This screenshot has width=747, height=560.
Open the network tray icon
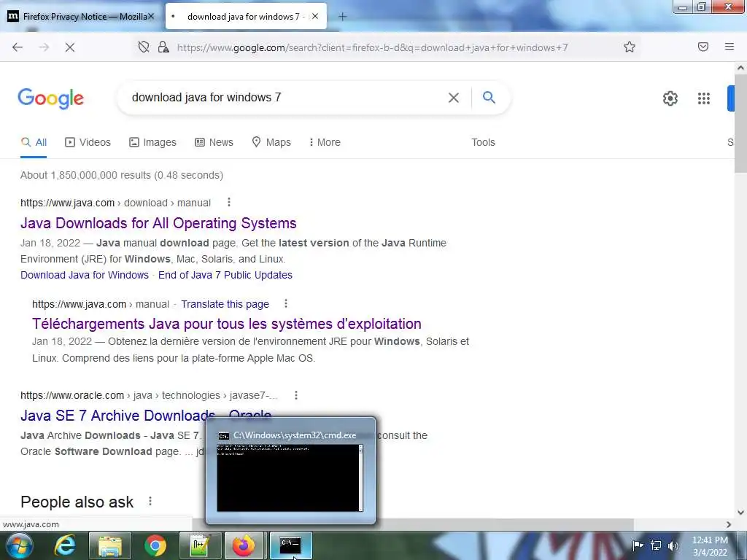[656, 545]
